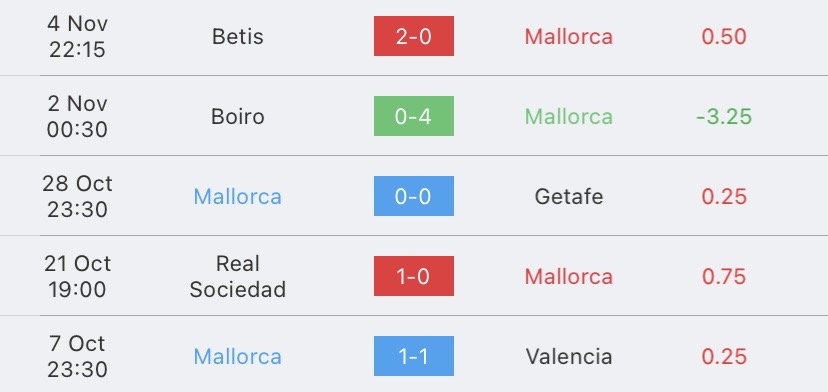The image size is (828, 392).
Task: Click the 21 Oct 19:00 match date
Action: tap(77, 276)
